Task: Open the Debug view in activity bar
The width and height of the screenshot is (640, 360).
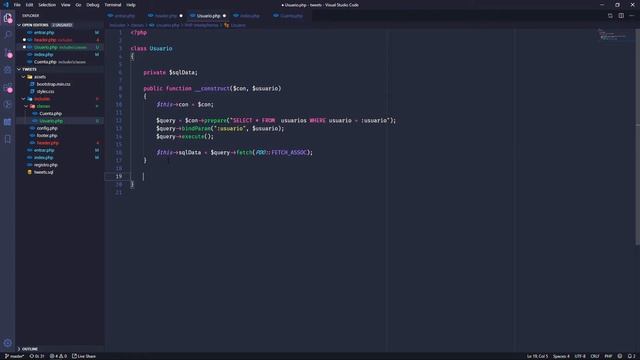Action: click(8, 70)
